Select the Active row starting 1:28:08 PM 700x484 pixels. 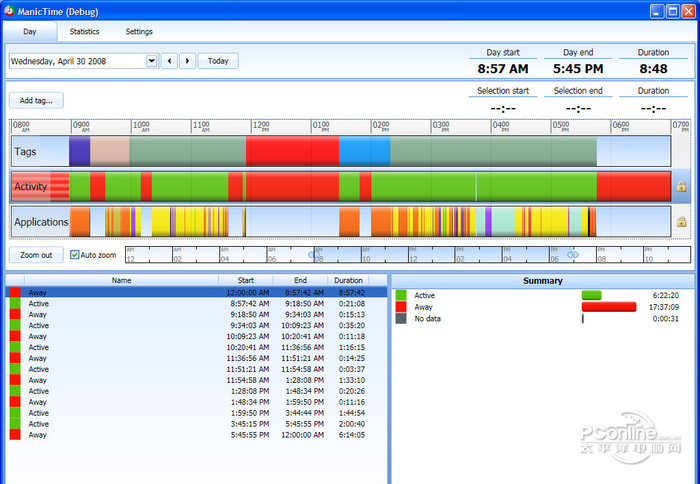tap(196, 391)
